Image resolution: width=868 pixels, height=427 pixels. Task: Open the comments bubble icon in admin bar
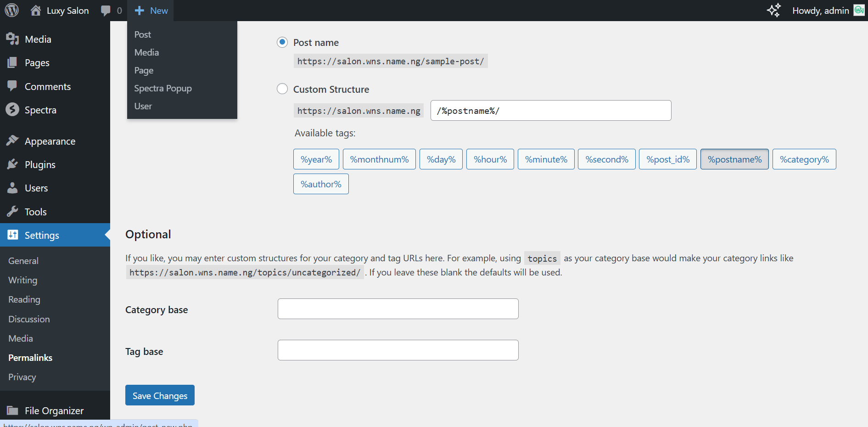(x=106, y=11)
